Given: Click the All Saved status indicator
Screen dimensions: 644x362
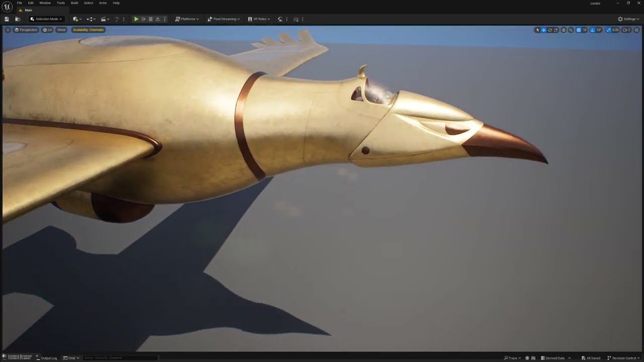Looking at the screenshot, I should [591, 358].
